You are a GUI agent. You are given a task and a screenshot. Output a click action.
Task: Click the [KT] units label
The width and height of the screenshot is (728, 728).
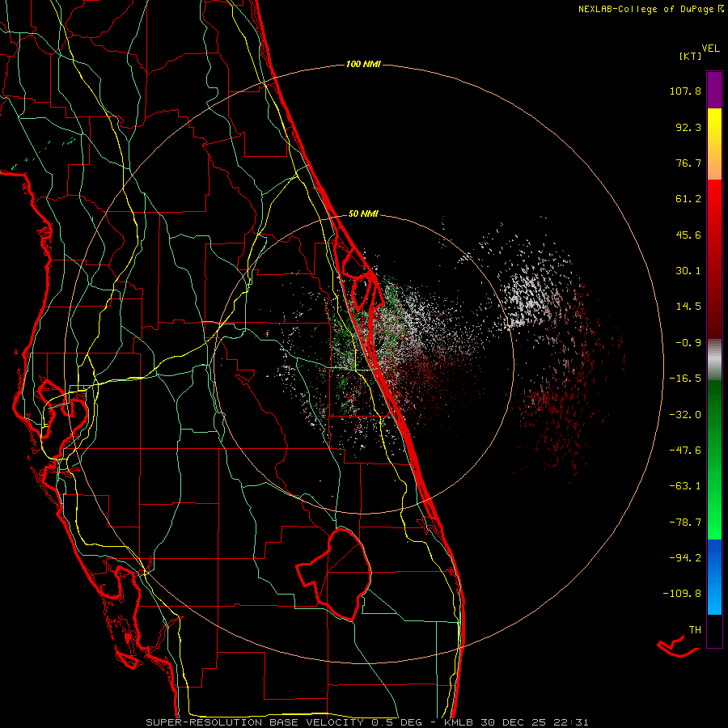pyautogui.click(x=690, y=56)
